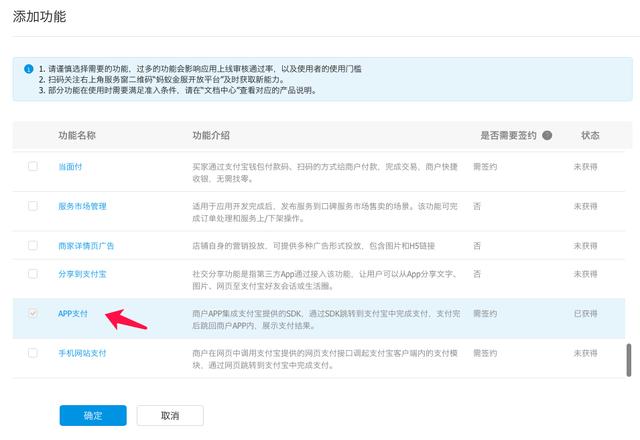
Task: Click the 需签约 cell in 手机网站支付 row
Action: [x=485, y=353]
